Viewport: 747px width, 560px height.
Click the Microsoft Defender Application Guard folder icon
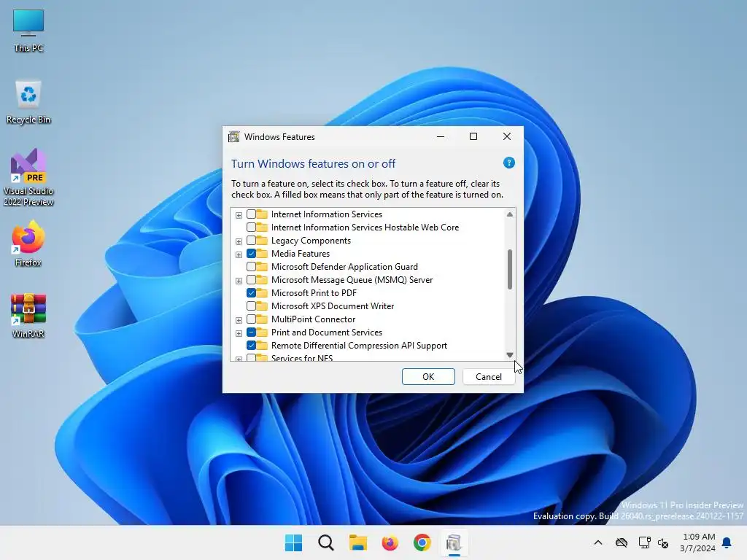(x=262, y=267)
